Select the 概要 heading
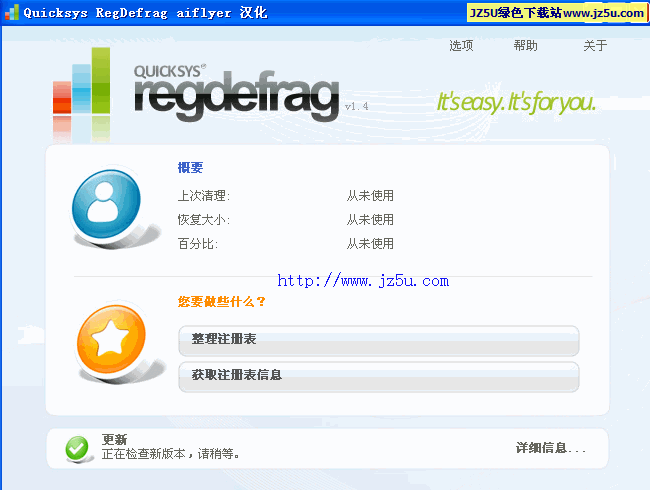 coord(190,167)
